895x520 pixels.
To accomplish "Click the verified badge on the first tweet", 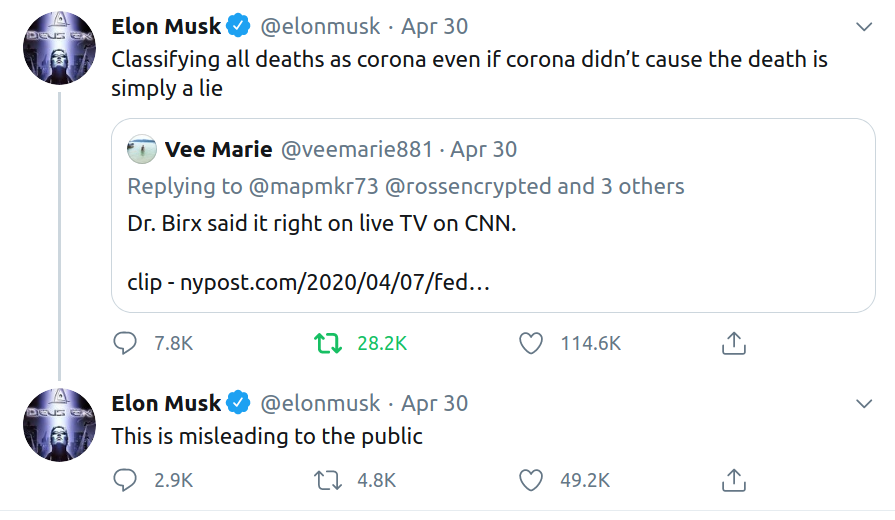I will point(239,26).
